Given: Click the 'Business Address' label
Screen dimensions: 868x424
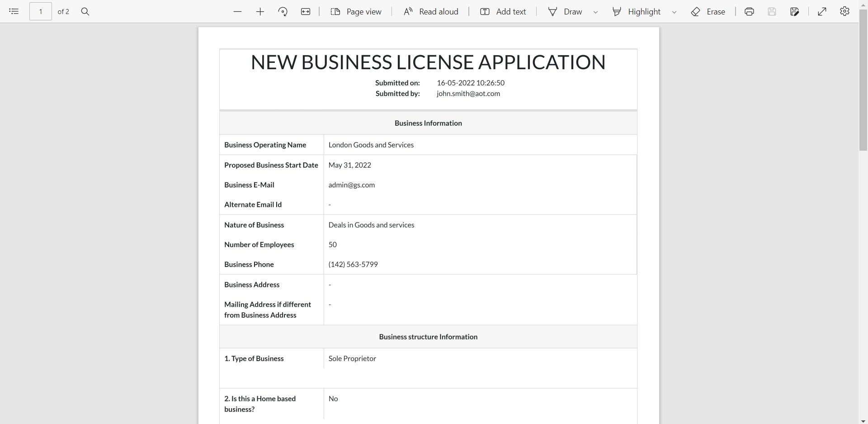Looking at the screenshot, I should 252,285.
